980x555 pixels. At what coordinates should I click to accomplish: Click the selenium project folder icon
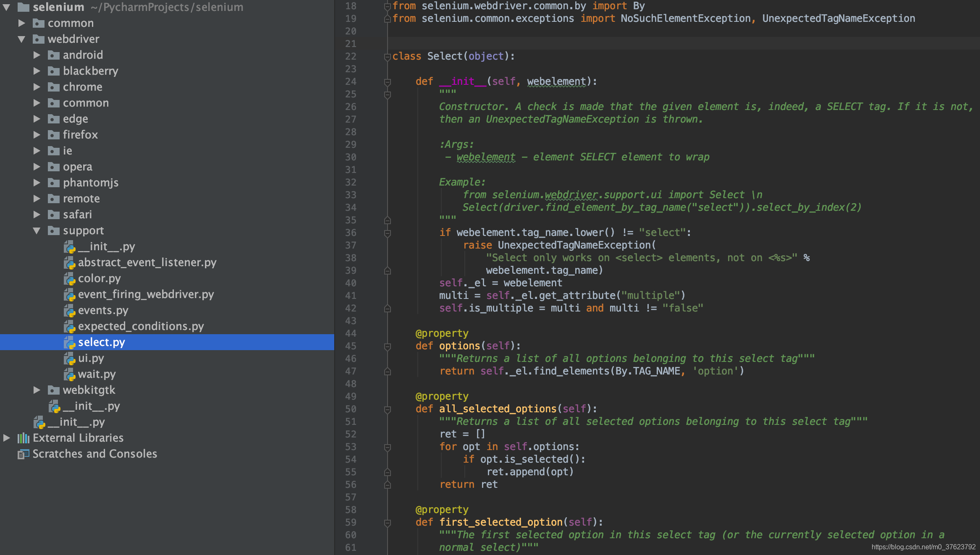23,7
